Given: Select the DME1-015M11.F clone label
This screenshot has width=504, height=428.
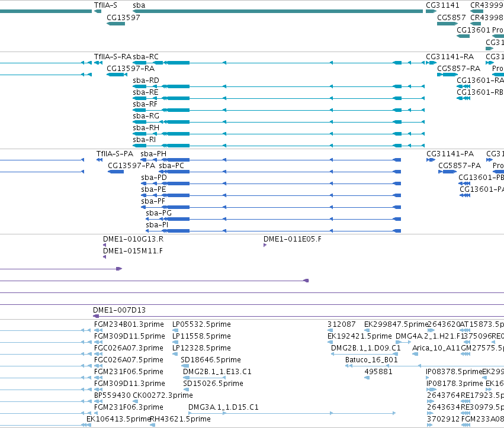Looking at the screenshot, I should coord(133,251).
